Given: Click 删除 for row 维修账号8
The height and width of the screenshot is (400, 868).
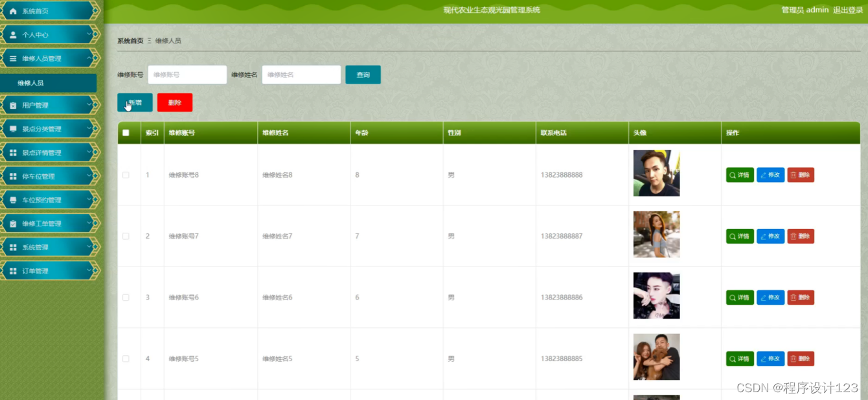Looking at the screenshot, I should [801, 175].
